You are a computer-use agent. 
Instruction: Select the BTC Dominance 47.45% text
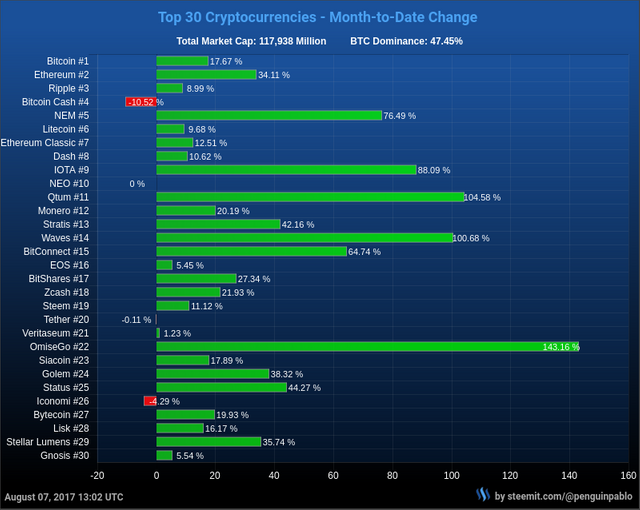pos(407,41)
